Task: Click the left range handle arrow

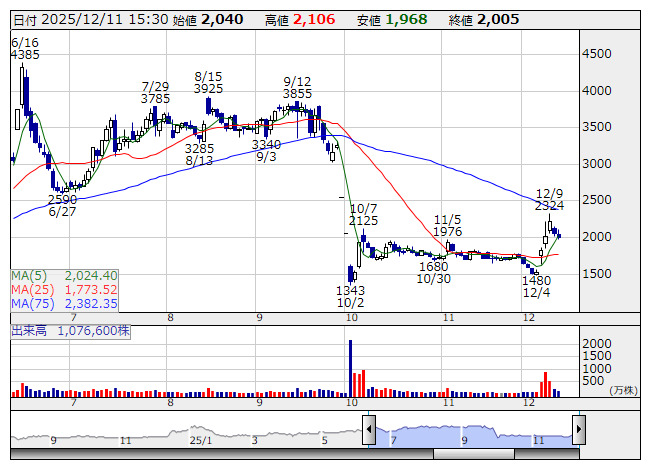Action: (x=369, y=430)
